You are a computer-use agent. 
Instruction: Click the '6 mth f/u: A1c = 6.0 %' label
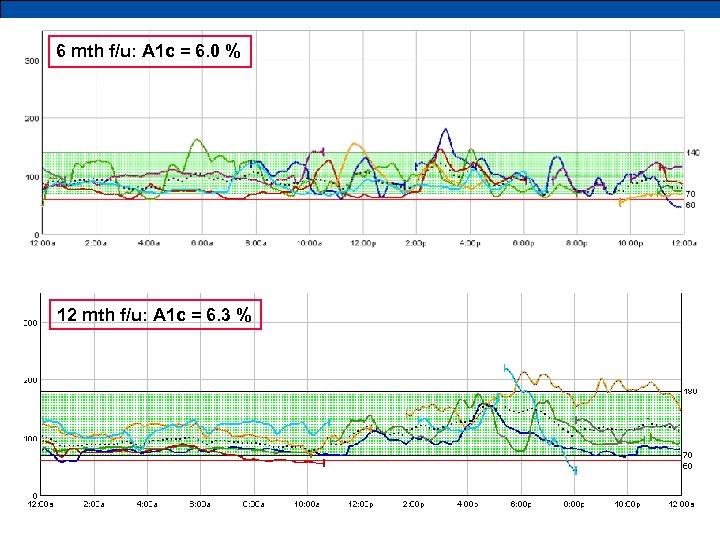pos(148,51)
